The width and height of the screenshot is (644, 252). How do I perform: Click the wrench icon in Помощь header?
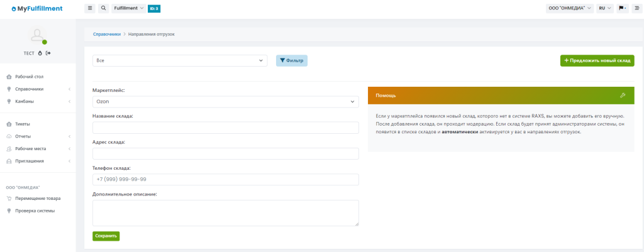tap(622, 96)
